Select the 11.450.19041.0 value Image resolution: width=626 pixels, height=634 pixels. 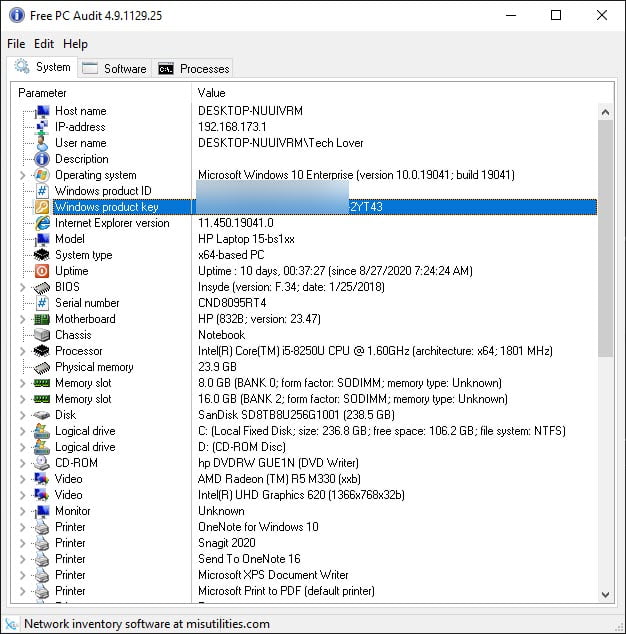pos(236,223)
